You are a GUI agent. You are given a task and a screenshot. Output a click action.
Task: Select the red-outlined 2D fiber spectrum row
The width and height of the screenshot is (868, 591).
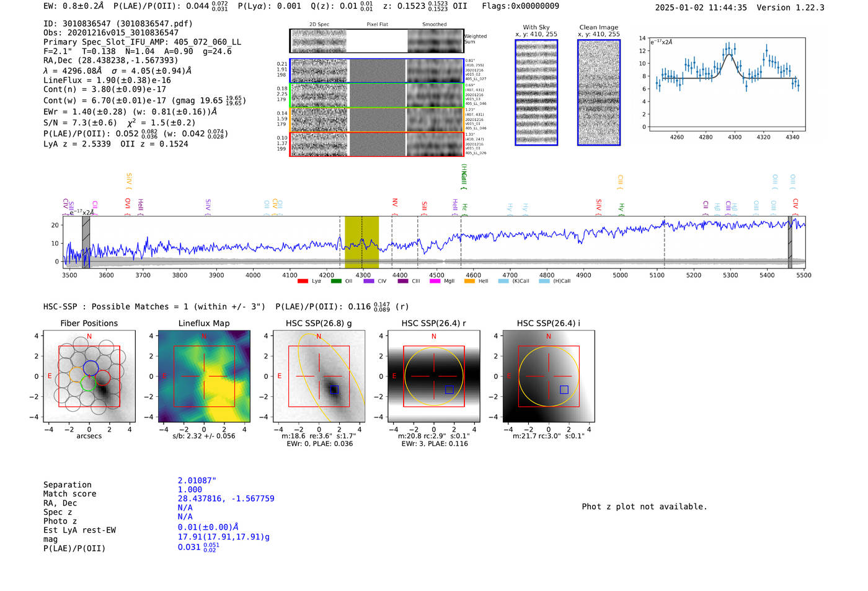click(376, 144)
